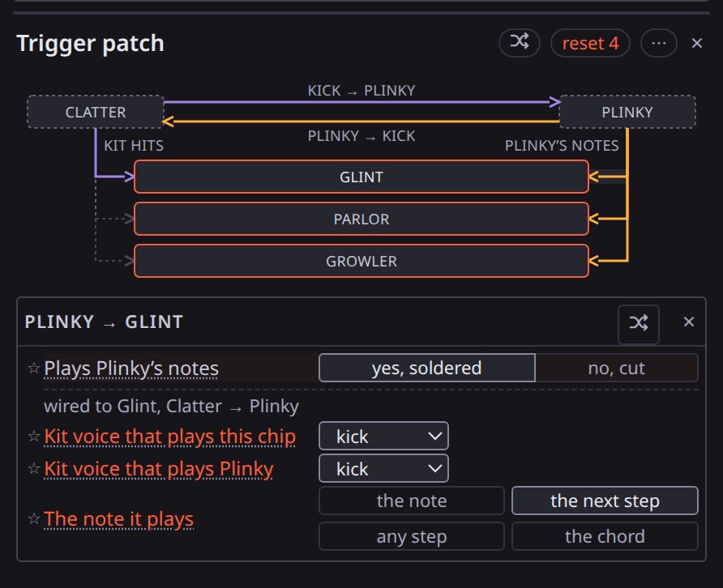Star Kit voice that plays Plinky
The height and width of the screenshot is (588, 723).
[x=34, y=469]
